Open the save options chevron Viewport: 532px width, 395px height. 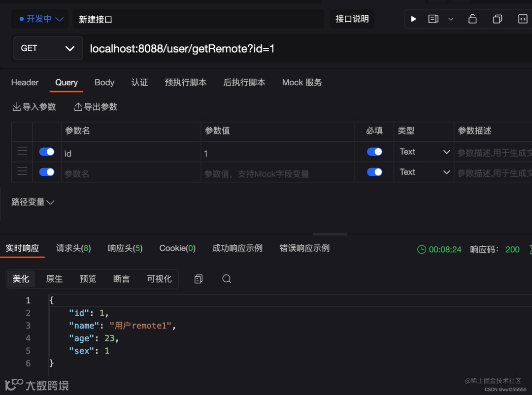pos(451,19)
